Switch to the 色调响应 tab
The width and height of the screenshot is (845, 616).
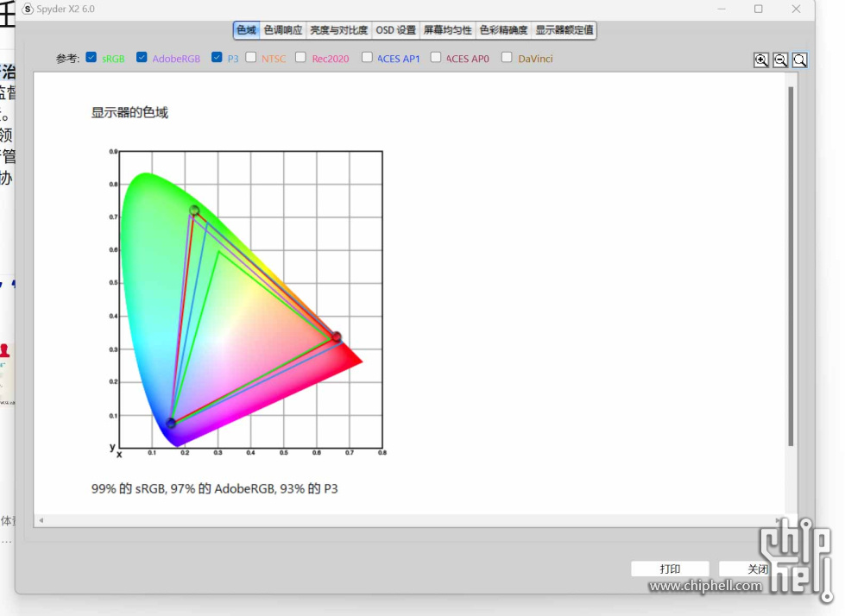283,30
